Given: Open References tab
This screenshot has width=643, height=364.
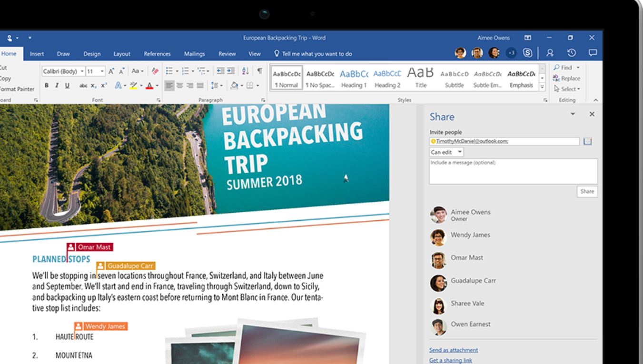Looking at the screenshot, I should click(157, 54).
